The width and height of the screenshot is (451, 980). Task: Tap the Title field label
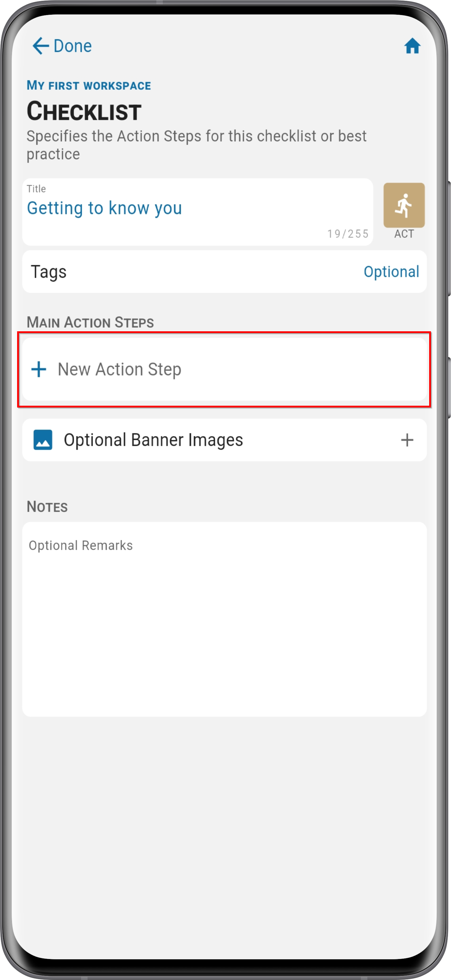[36, 189]
